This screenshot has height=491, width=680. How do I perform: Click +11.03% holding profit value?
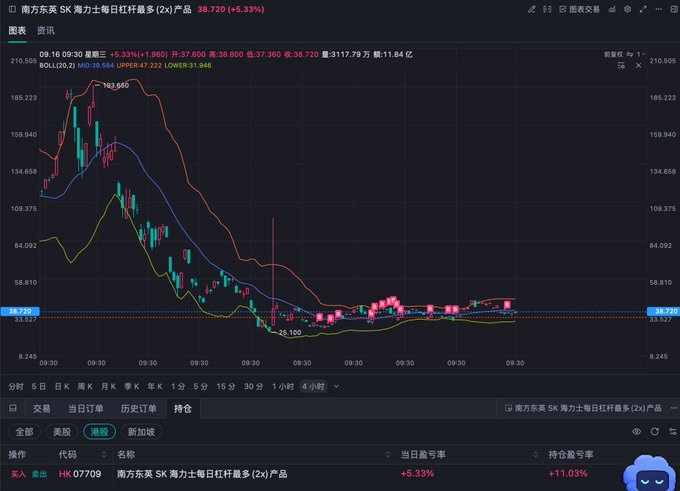click(x=567, y=474)
